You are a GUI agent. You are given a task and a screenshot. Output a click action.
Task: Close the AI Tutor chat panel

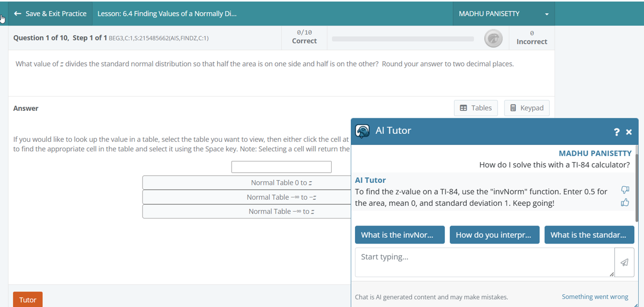629,132
